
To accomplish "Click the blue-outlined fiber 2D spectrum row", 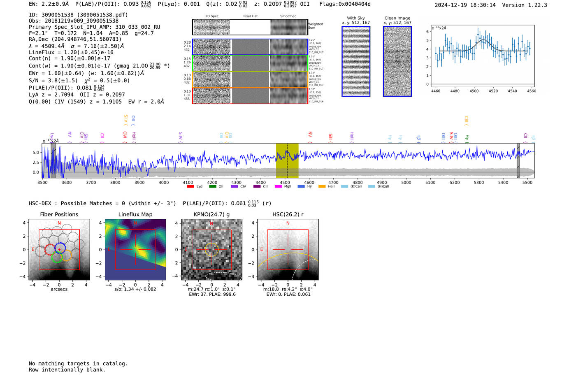I will (x=250, y=47).
